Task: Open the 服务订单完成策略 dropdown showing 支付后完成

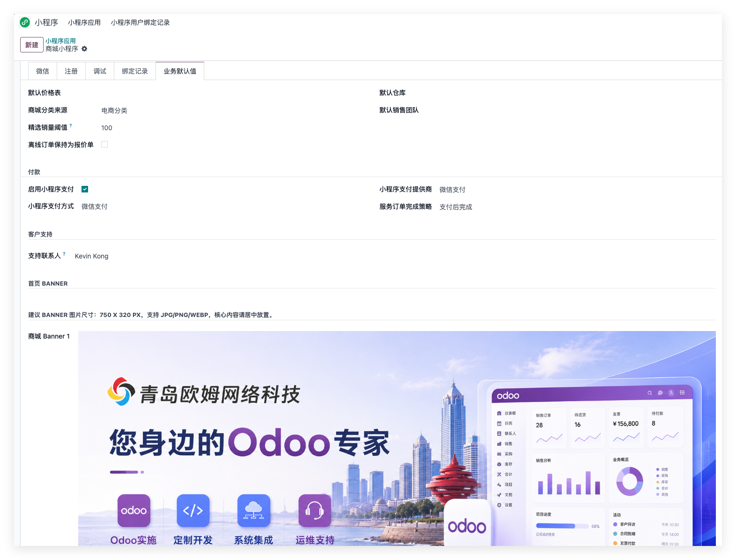Action: pos(456,207)
